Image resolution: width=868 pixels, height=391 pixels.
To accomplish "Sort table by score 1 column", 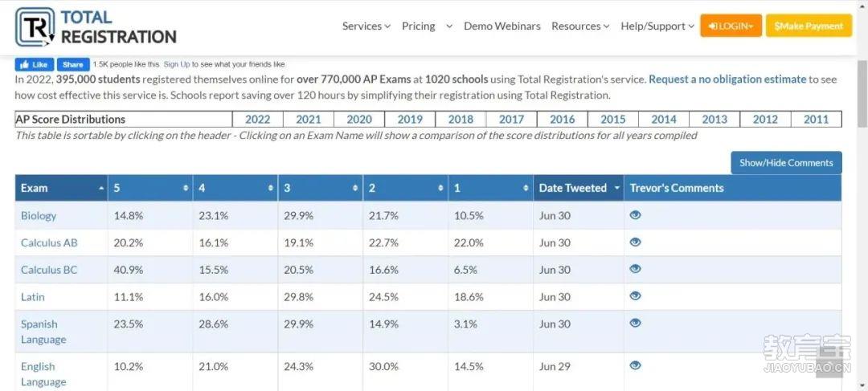I will click(x=490, y=188).
